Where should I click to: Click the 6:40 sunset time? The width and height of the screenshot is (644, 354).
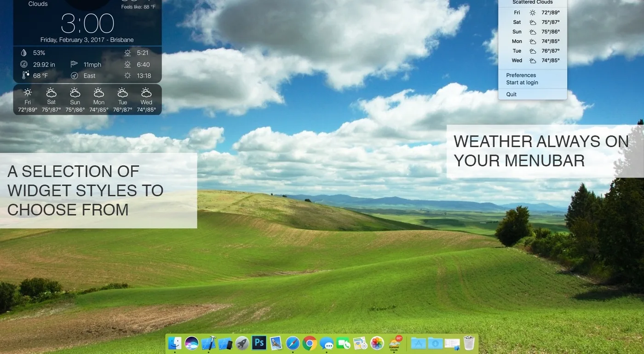pyautogui.click(x=143, y=64)
